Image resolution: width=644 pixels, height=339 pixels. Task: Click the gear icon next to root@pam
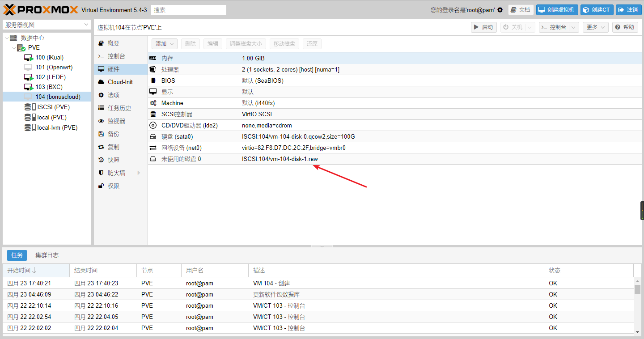[500, 10]
